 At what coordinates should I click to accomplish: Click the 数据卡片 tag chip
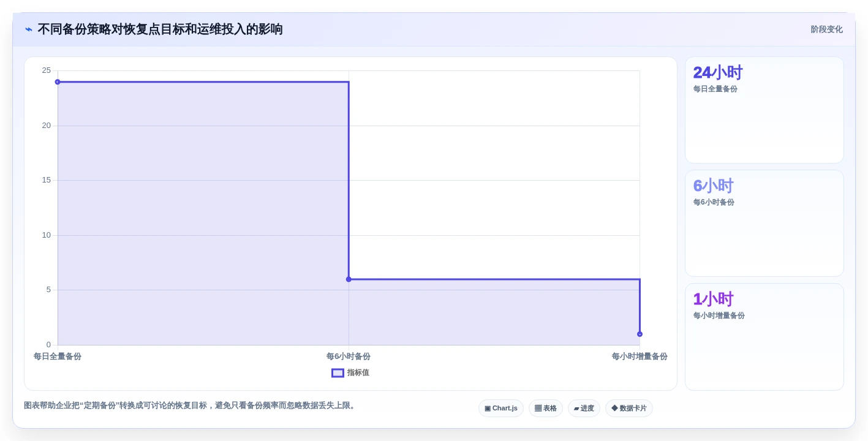click(x=629, y=408)
